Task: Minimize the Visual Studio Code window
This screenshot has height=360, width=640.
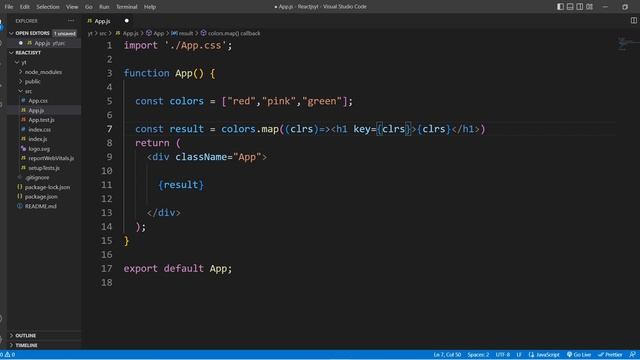Action: pos(605,7)
